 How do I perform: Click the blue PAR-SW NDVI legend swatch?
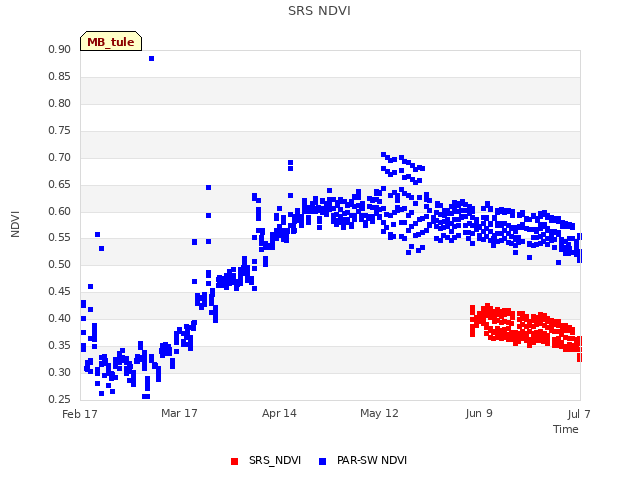[x=322, y=461]
